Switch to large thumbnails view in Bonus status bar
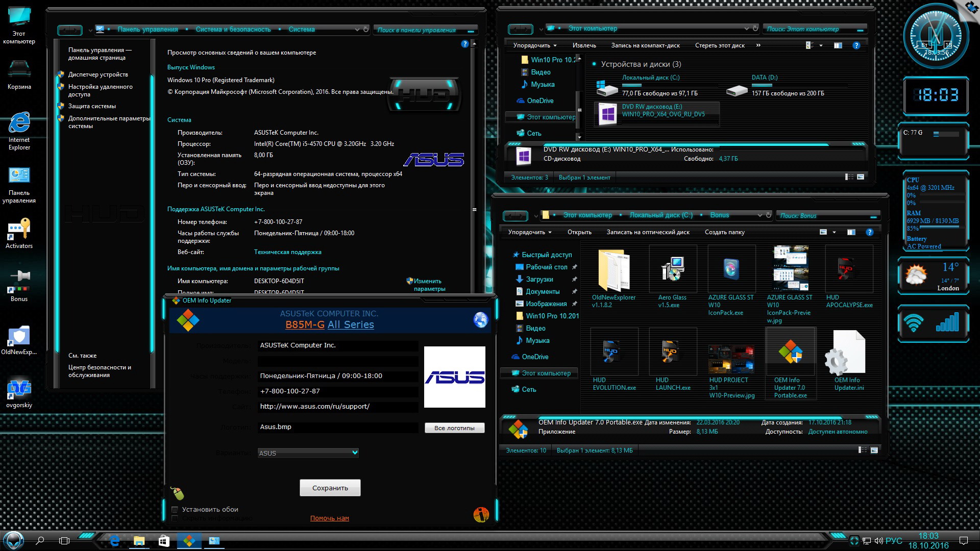Image resolution: width=980 pixels, height=551 pixels. [874, 450]
